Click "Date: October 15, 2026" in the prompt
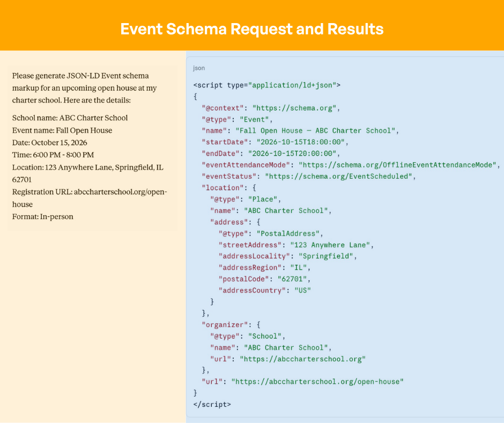The width and height of the screenshot is (504, 423). pyautogui.click(x=49, y=143)
